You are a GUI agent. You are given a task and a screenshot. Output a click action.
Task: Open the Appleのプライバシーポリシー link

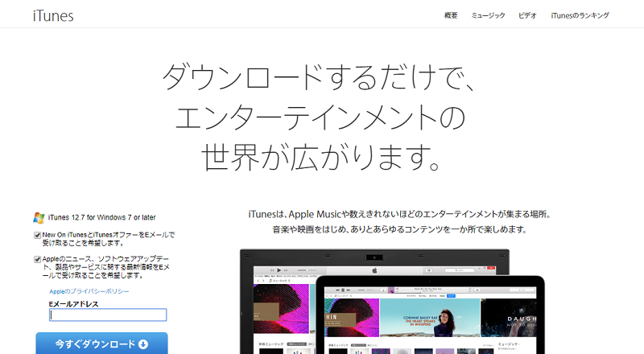coord(89,291)
